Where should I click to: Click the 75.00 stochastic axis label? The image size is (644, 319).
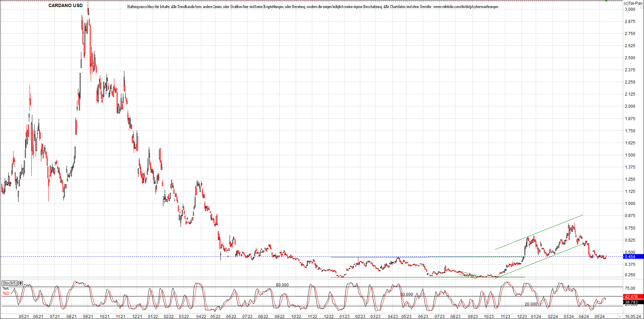click(630, 288)
